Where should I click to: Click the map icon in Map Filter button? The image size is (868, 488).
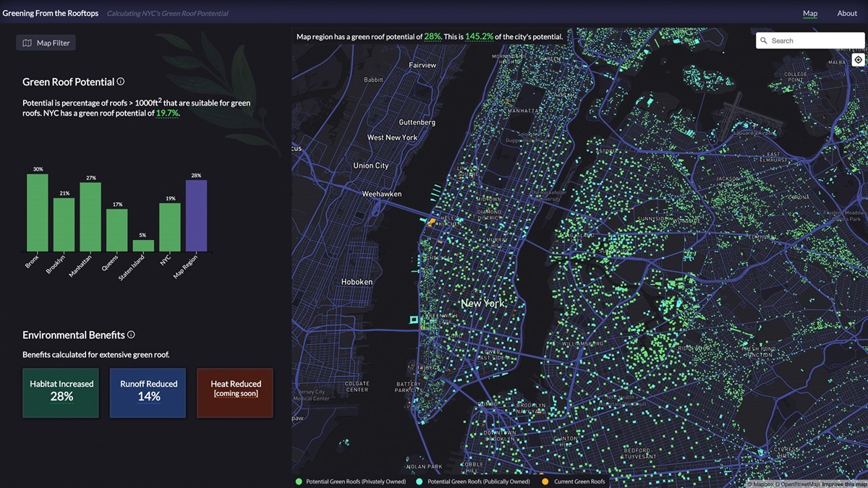click(27, 43)
